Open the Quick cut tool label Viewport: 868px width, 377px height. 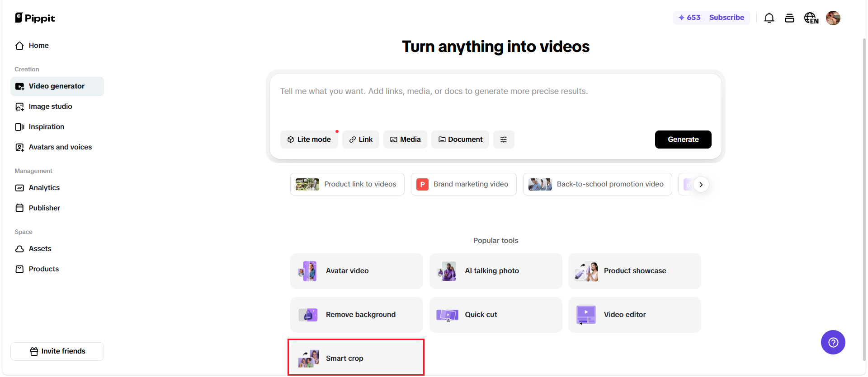click(481, 315)
